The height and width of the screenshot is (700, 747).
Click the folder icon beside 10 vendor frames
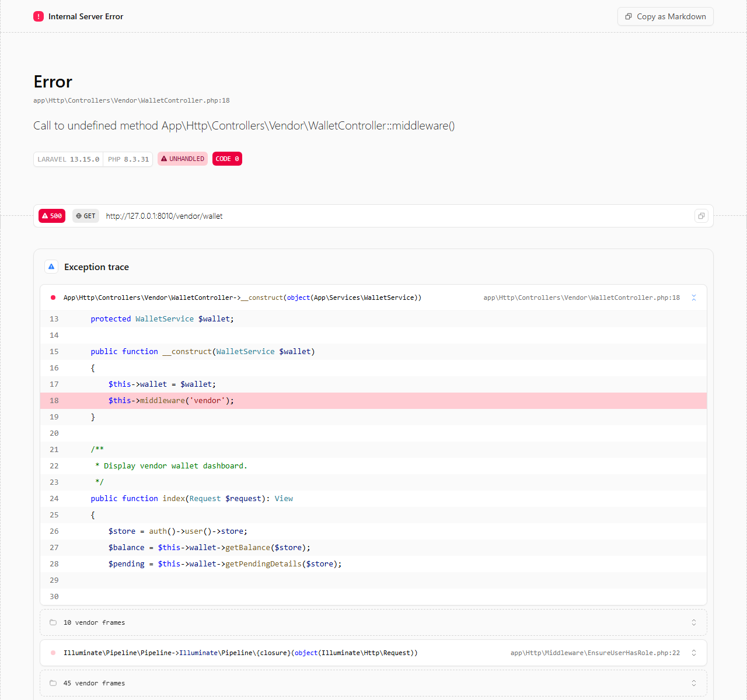click(x=53, y=622)
